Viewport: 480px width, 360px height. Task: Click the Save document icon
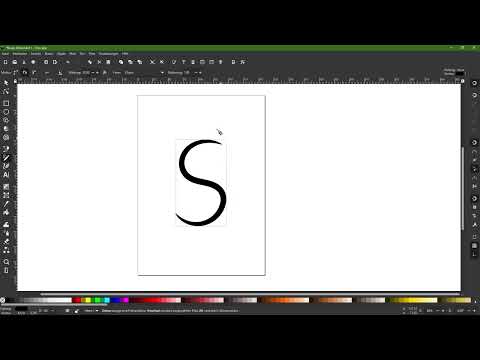point(24,62)
